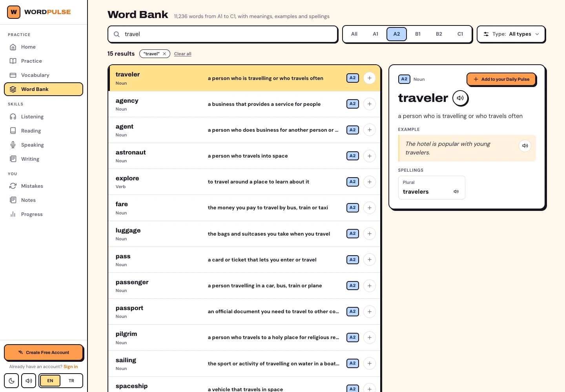Open the Speaking skill page
The image size is (565, 392).
point(44,145)
